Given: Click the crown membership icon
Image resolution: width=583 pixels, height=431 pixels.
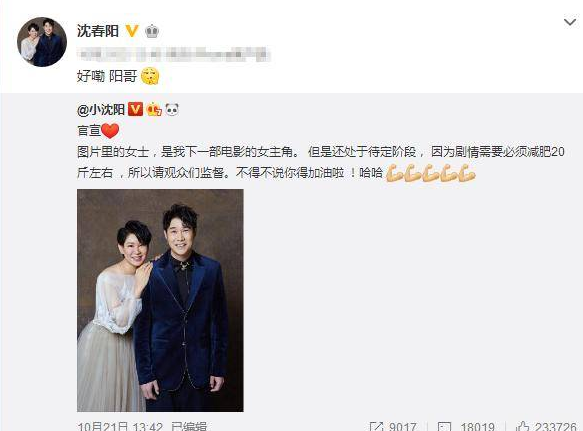Looking at the screenshot, I should tap(152, 31).
